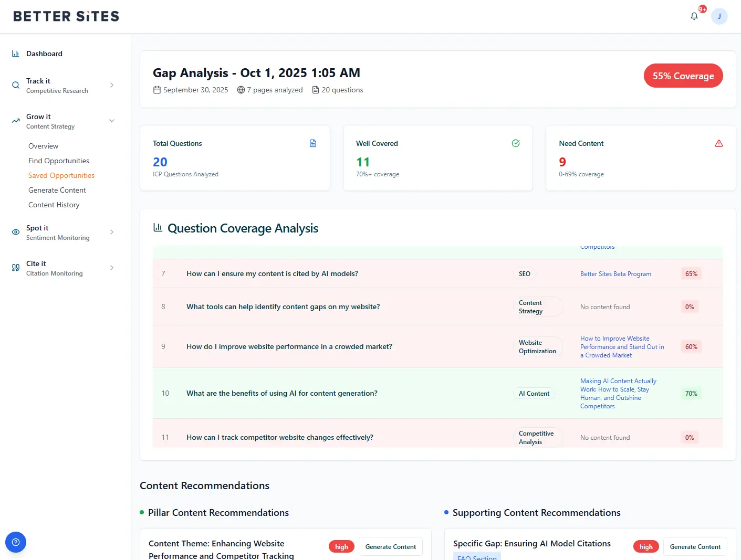Select Generate Content in the sidebar
Screen dimensions: 741x560
click(x=57, y=190)
